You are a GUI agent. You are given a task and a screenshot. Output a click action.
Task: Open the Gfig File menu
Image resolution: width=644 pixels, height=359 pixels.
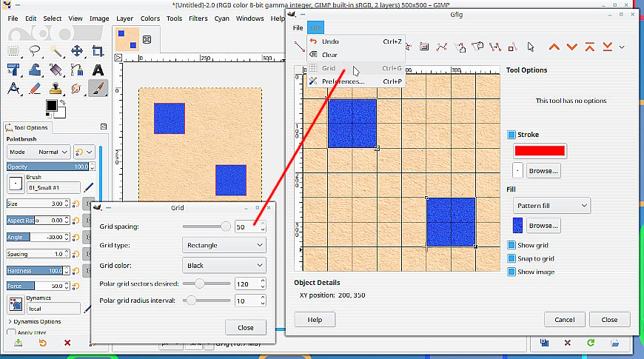click(298, 28)
